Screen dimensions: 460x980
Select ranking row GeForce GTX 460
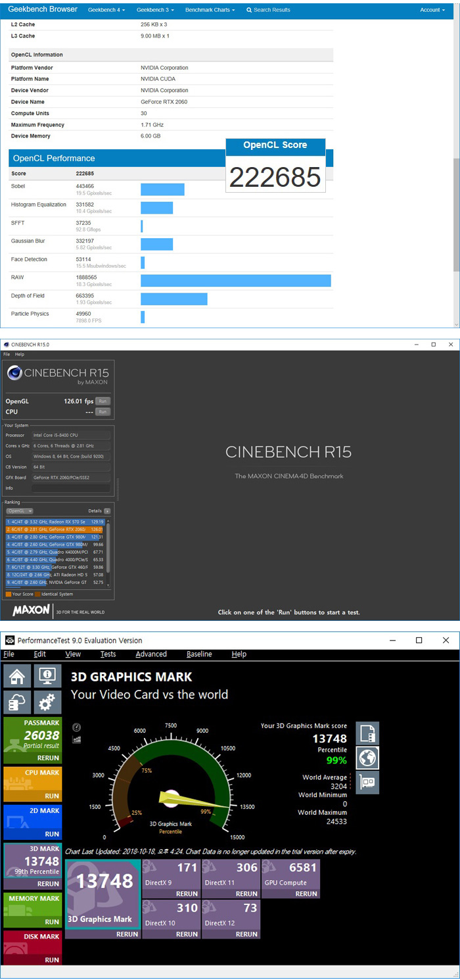pos(56,567)
